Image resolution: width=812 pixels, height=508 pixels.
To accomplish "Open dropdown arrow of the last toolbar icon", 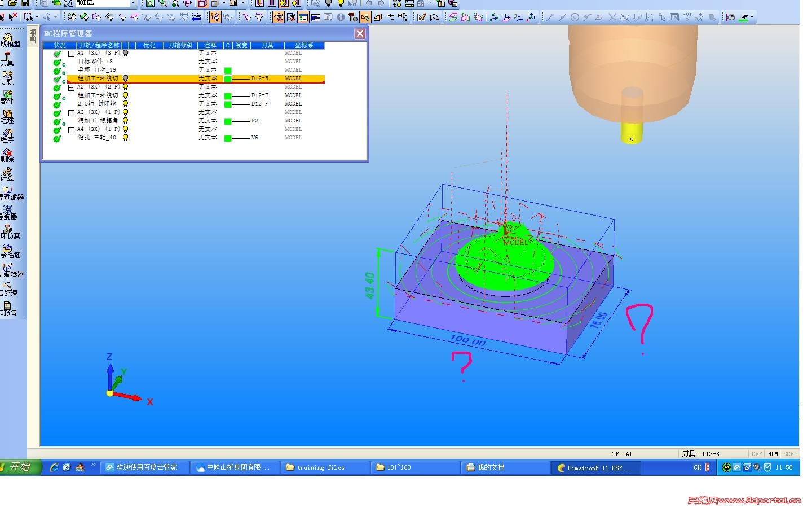I will coord(752,17).
